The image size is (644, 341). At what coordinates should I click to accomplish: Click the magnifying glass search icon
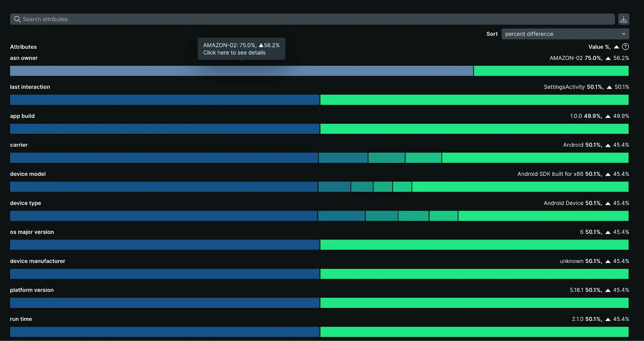pos(17,19)
